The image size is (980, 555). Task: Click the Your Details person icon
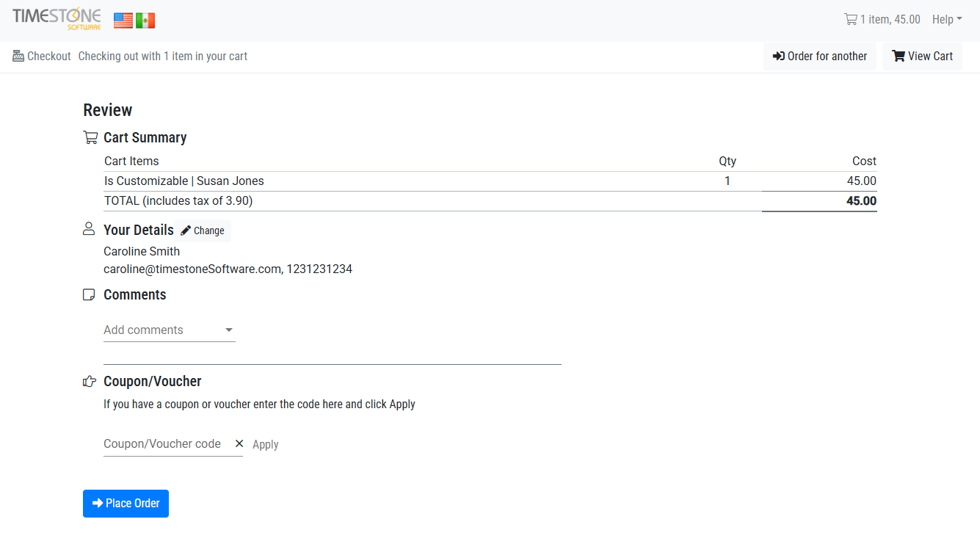click(89, 229)
